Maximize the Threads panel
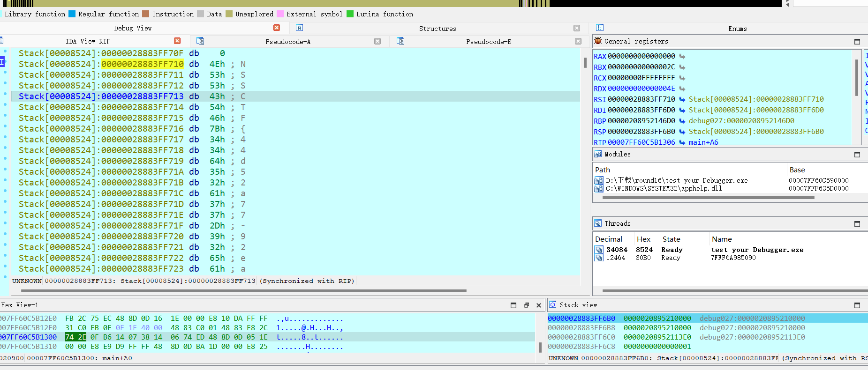Image resolution: width=868 pixels, height=370 pixels. [857, 224]
